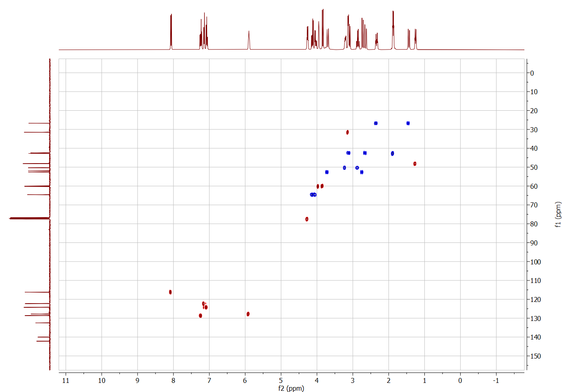
Task: Click the blue peak at 3.7 ppm, 52 ppm
Action: point(327,172)
